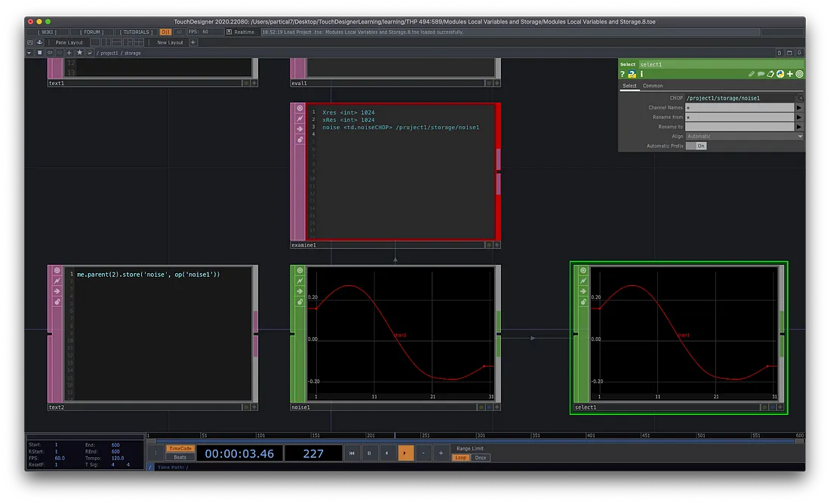Screen dimensions: 830x504
Task: Click the bookmark star icon in path bar
Action: tap(79, 53)
